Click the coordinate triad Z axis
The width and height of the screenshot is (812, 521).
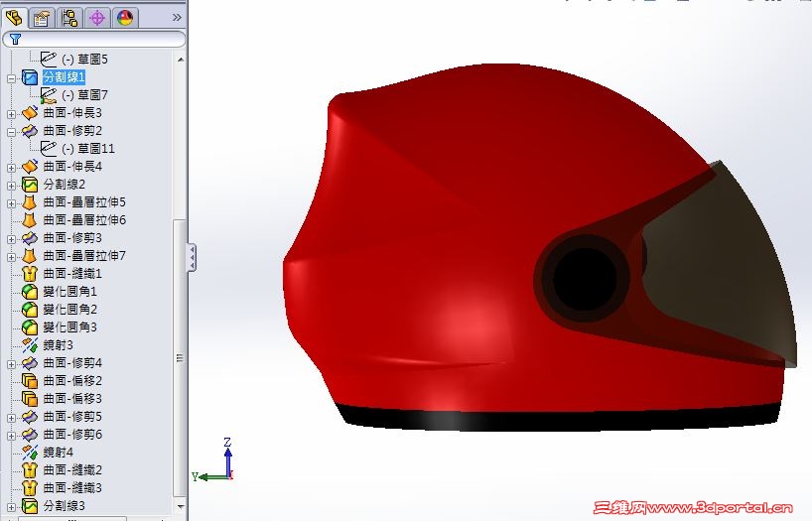(x=228, y=456)
